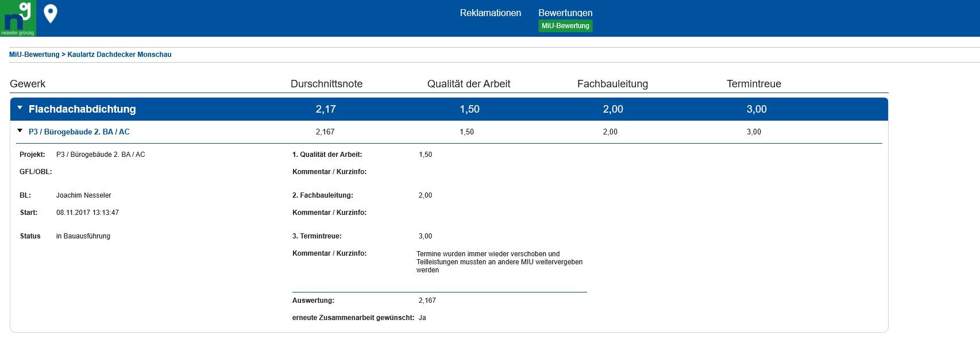Select the Flachdachabdichtung header title
This screenshot has width=980, height=362.
tap(82, 109)
